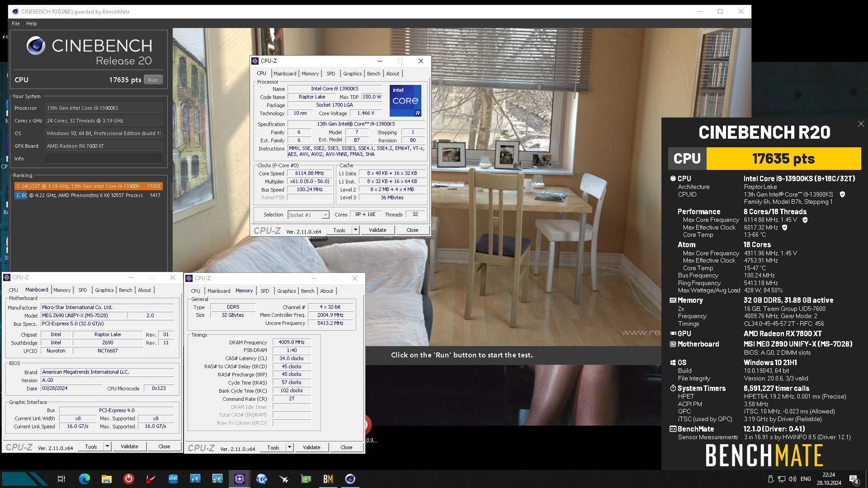868x488 pixels.
Task: Select the CPU tab in the CPU-Z Memory window
Action: pos(195,291)
